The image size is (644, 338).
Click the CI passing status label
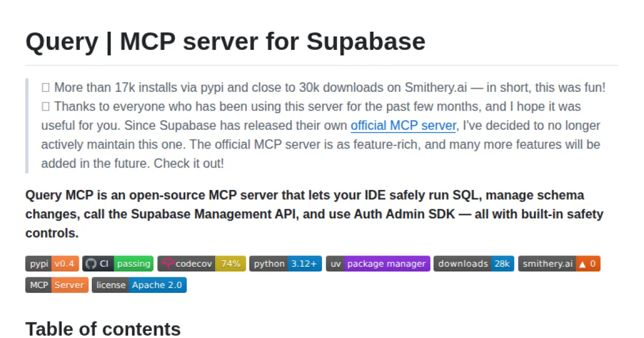pyautogui.click(x=133, y=263)
